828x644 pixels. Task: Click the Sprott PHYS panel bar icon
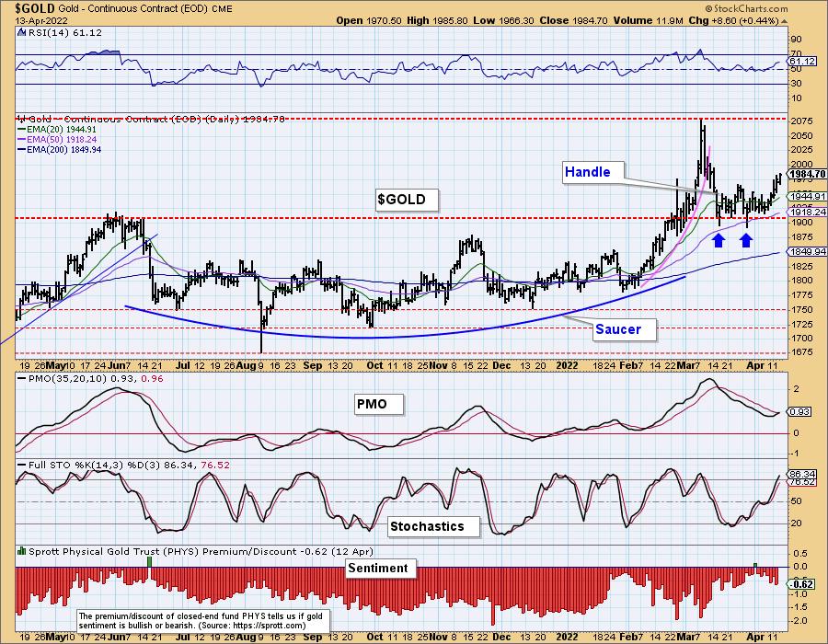21,551
